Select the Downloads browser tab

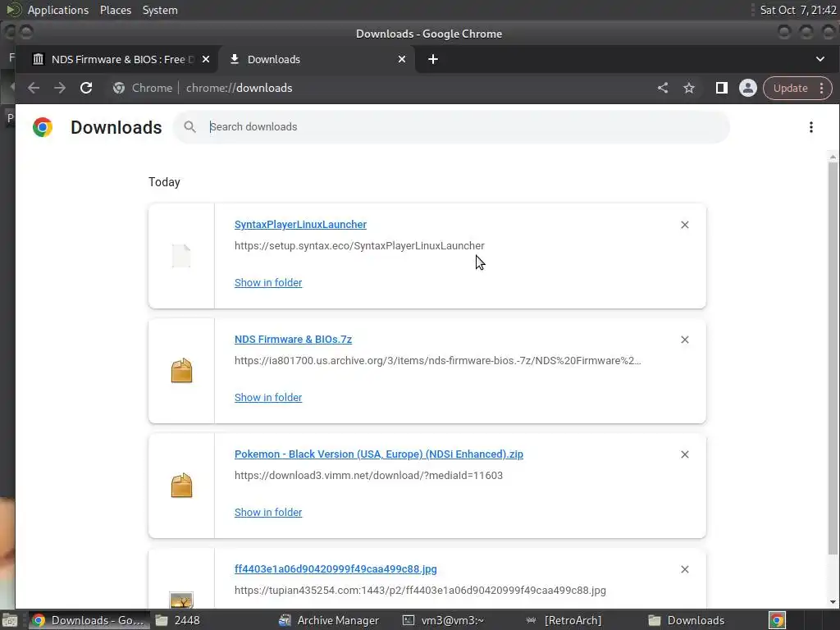(316, 59)
